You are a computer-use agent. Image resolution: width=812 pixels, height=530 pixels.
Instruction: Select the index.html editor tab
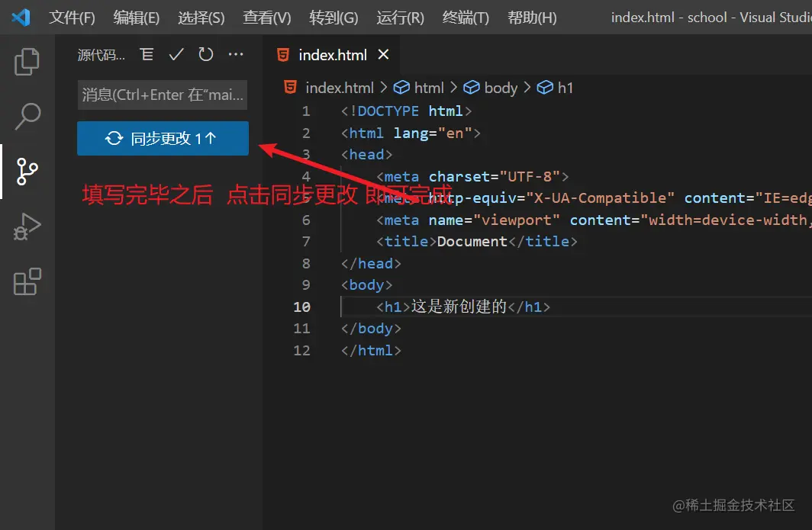[333, 55]
